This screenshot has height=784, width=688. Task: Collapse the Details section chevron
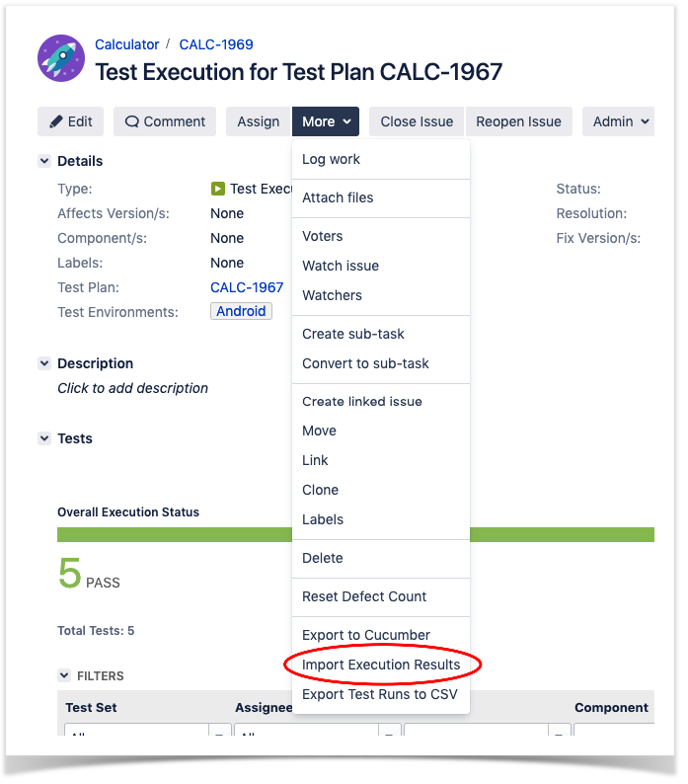pyautogui.click(x=44, y=161)
